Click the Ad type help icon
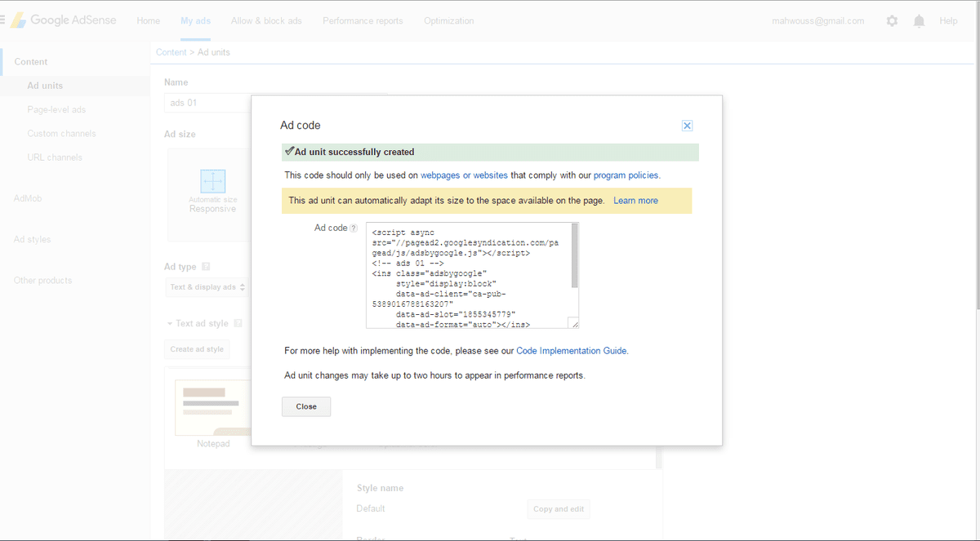This screenshot has width=980, height=541. pyautogui.click(x=206, y=267)
